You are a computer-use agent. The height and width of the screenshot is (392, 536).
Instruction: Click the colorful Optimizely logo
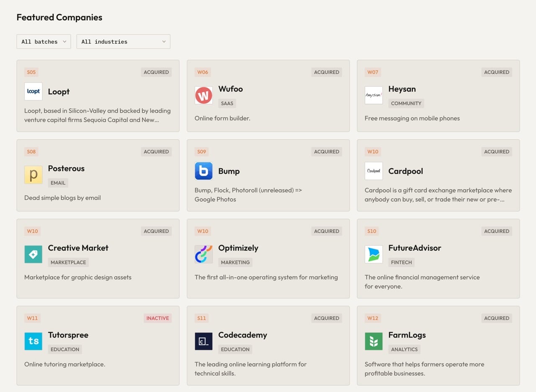(204, 254)
